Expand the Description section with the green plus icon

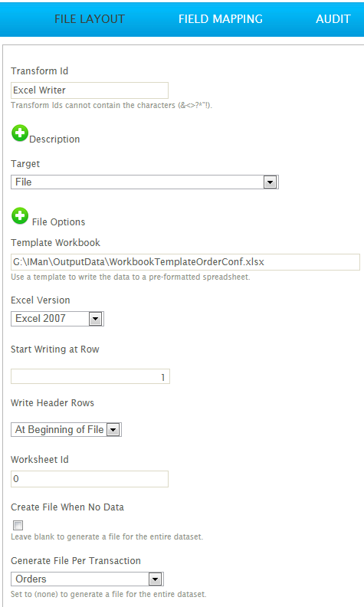pyautogui.click(x=20, y=133)
